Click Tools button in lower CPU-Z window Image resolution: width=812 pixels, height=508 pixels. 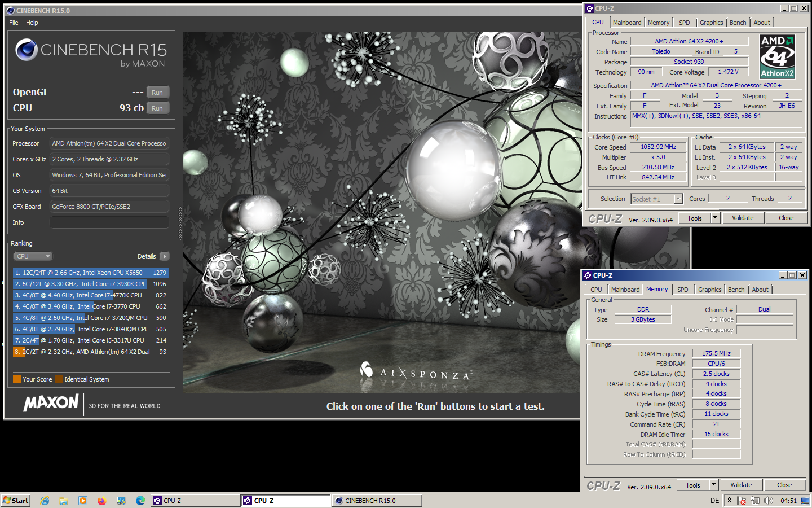(693, 485)
